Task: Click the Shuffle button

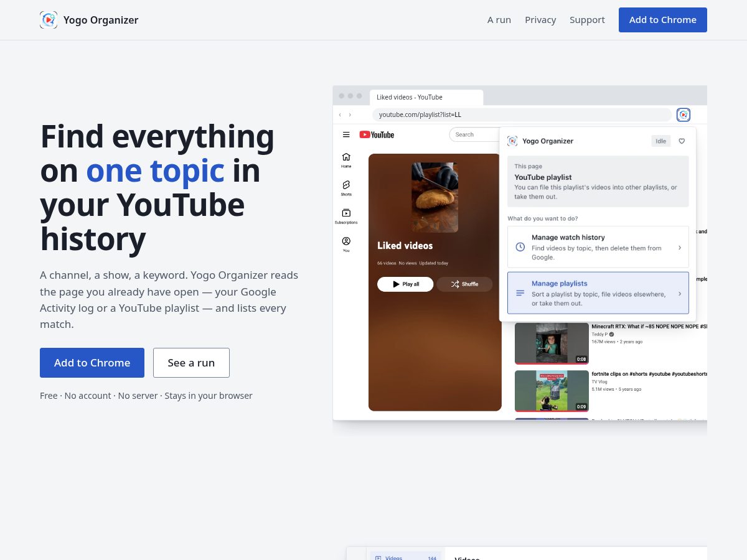Action: (464, 284)
